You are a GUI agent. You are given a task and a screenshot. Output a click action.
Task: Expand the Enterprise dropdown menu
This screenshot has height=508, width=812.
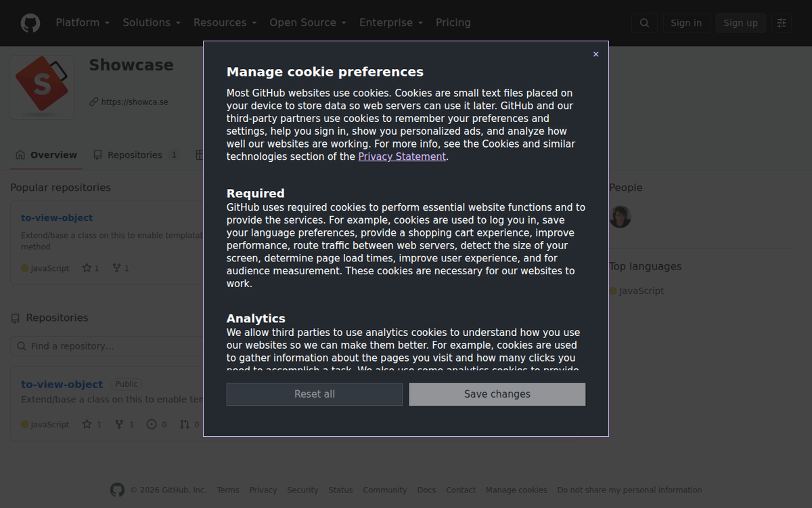pyautogui.click(x=391, y=22)
